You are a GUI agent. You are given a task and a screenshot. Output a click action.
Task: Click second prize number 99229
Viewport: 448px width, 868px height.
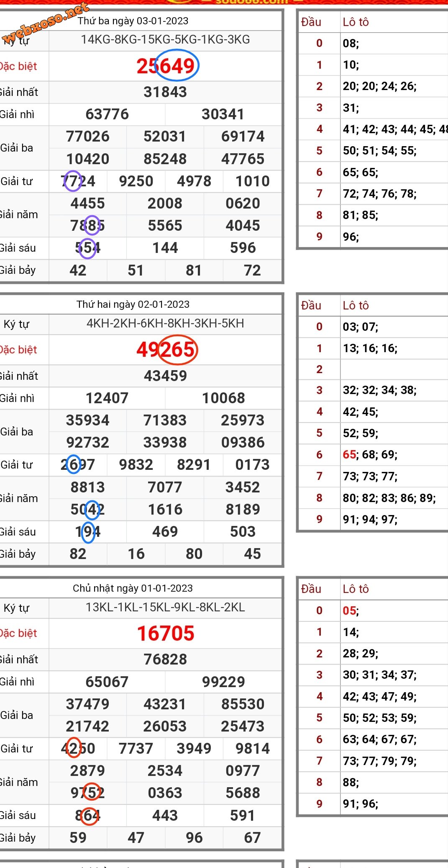pyautogui.click(x=223, y=682)
